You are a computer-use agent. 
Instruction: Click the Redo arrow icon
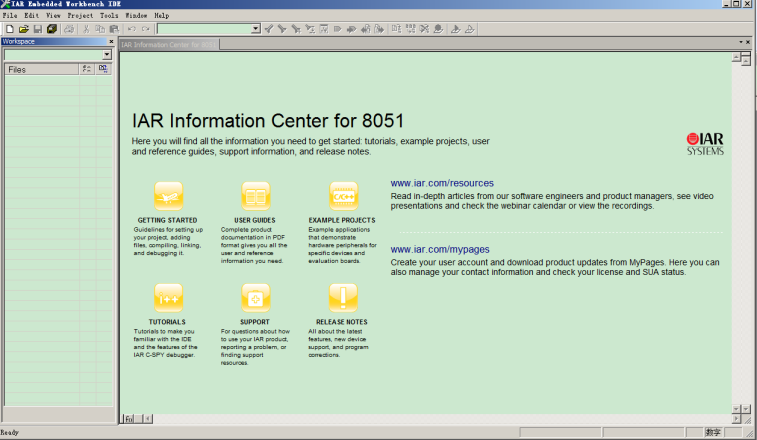coord(145,29)
